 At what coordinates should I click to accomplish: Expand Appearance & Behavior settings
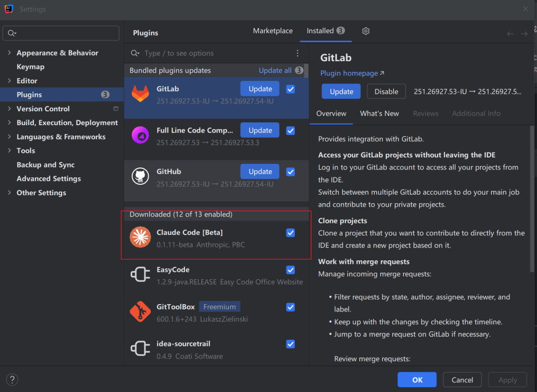(9, 53)
